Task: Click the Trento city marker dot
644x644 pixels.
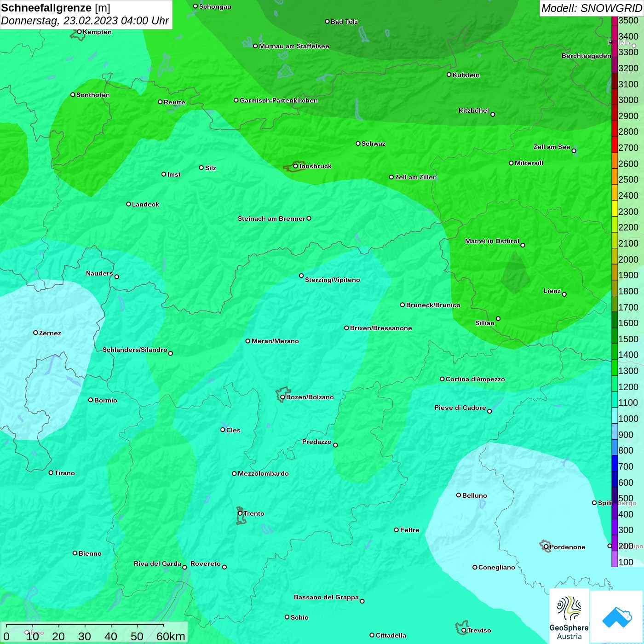Action: point(240,513)
